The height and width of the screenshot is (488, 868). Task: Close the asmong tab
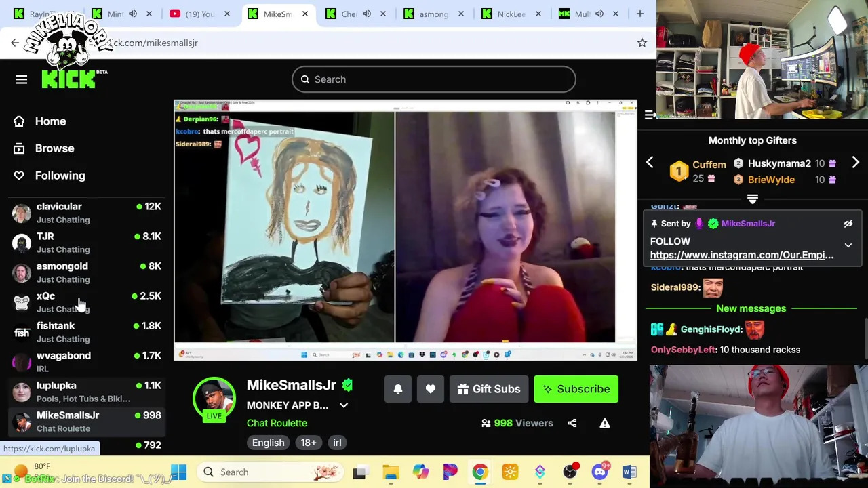tap(460, 14)
